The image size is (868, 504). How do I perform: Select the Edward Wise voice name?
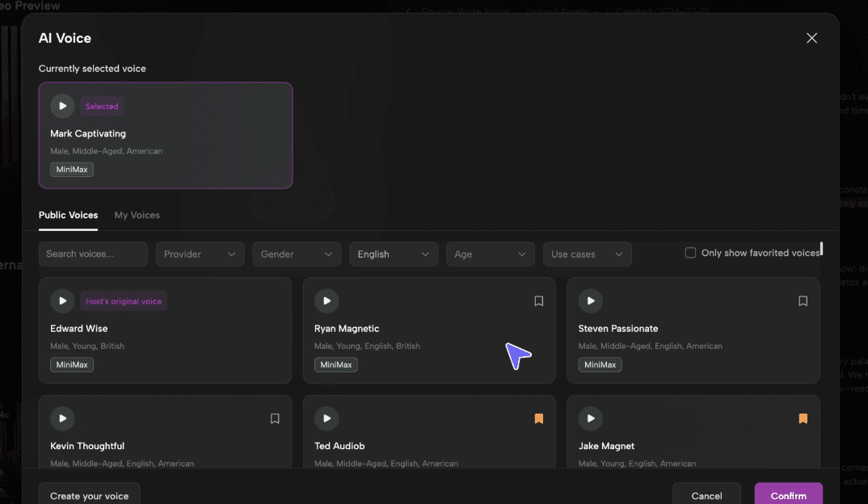(79, 329)
